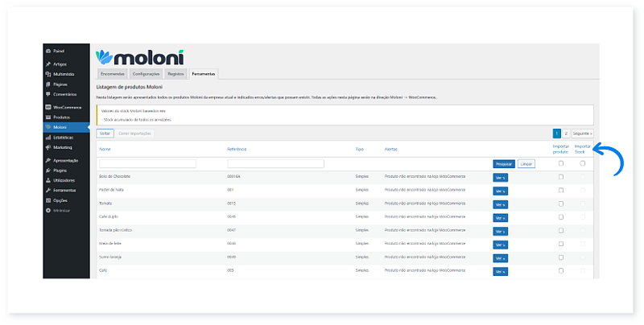Open the Produtos box icon
Image resolution: width=644 pixels, height=325 pixels.
point(48,117)
